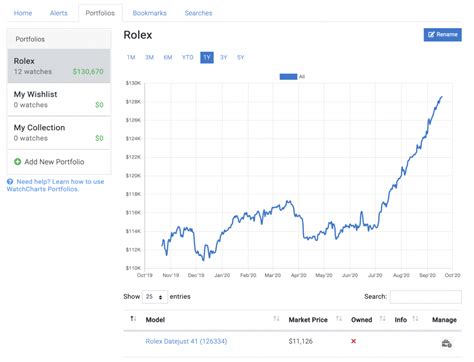Set chart range to YTD
Viewport: 474px width, 362px height.
187,57
